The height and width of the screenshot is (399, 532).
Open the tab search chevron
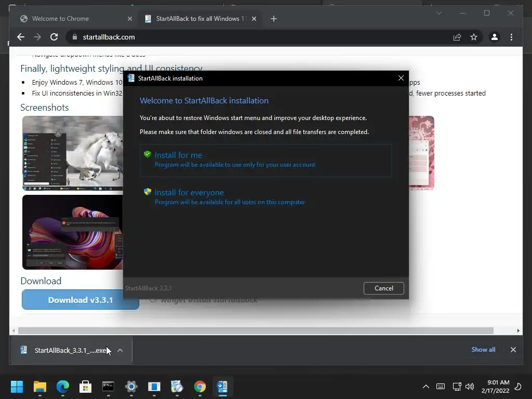438,13
